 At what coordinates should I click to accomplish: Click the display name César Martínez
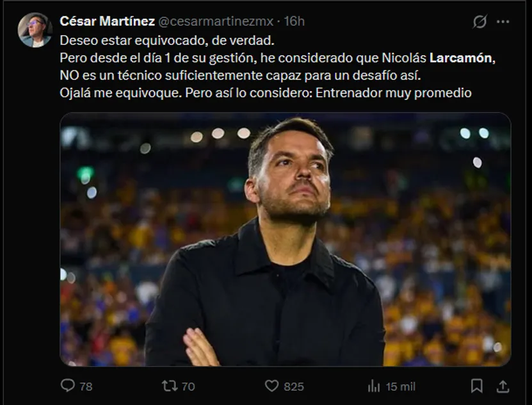[x=107, y=21]
